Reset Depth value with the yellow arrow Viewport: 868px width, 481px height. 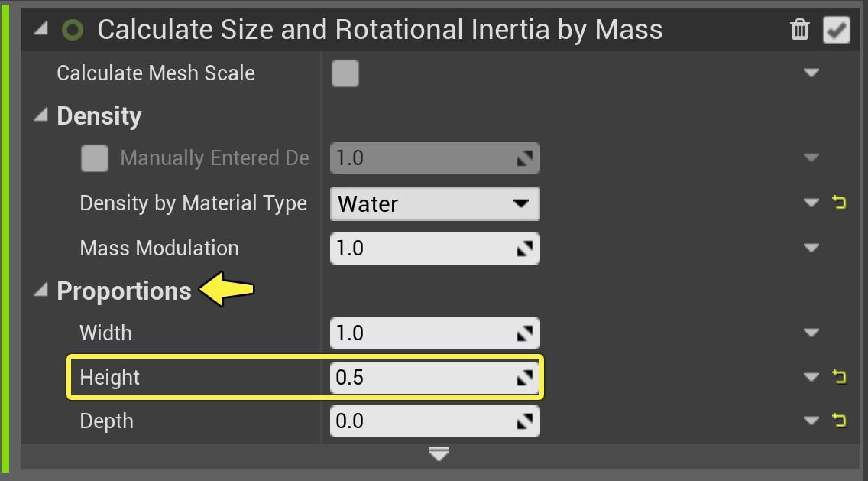[839, 421]
